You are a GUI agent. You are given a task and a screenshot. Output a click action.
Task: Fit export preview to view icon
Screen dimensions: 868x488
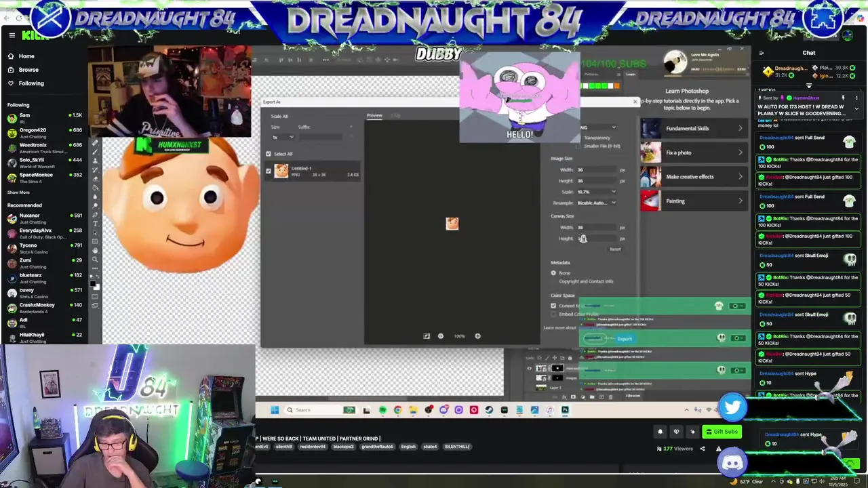pyautogui.click(x=427, y=336)
